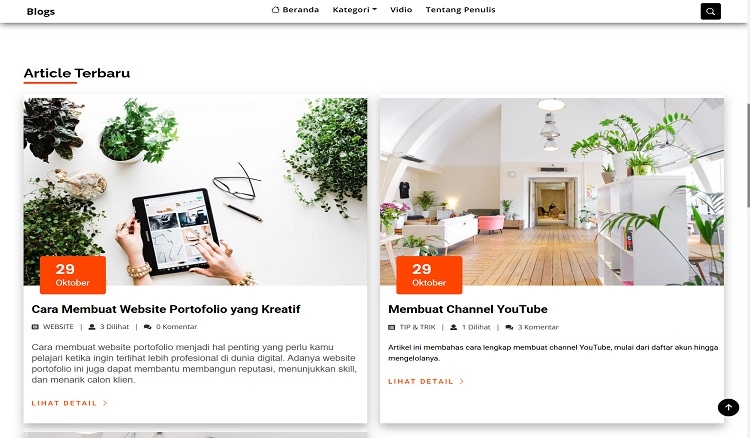The width and height of the screenshot is (750, 438).
Task: Click the TIP & TRIK category icon
Action: pos(391,327)
